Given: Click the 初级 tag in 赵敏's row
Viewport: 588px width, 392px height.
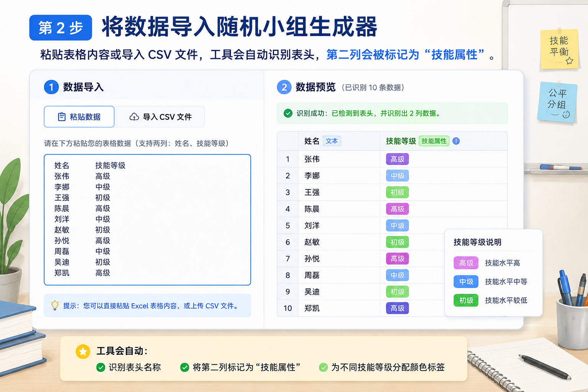Looking at the screenshot, I should (397, 242).
